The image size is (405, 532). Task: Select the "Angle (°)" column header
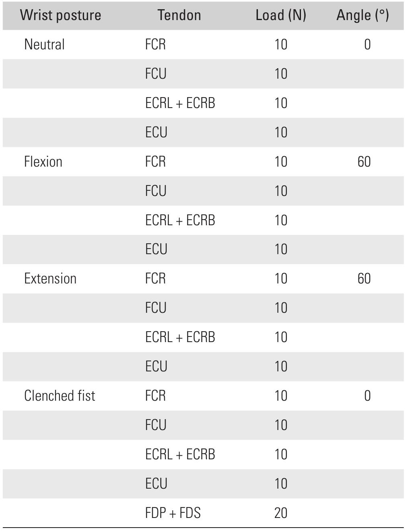click(362, 15)
